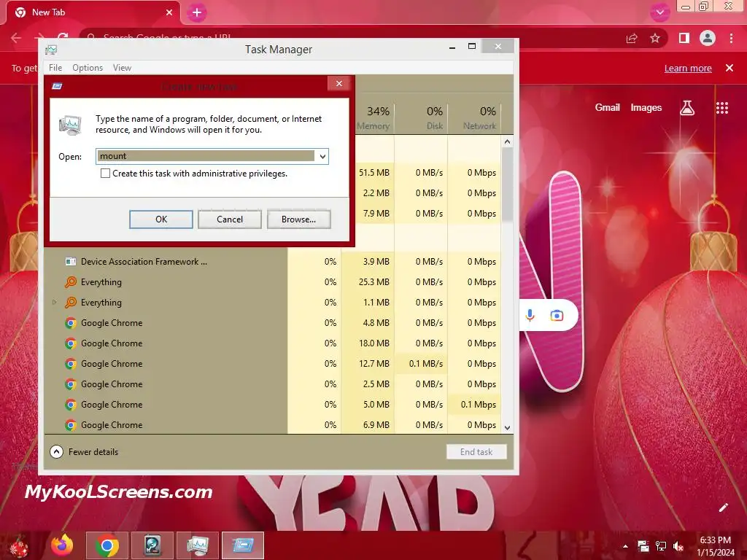Click the Run dialog title bar icon
Image resolution: width=747 pixels, height=560 pixels.
[x=57, y=86]
